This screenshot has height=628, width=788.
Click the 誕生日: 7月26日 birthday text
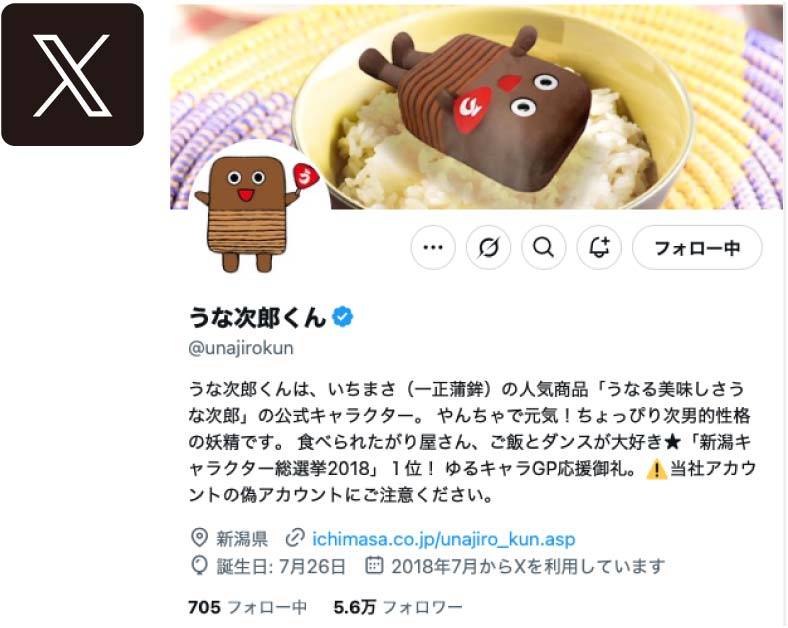tap(281, 567)
